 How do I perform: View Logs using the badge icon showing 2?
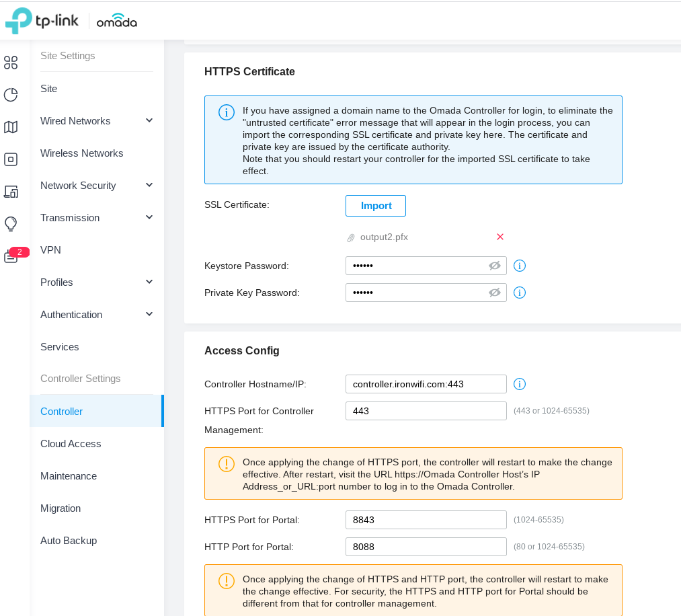[11, 256]
